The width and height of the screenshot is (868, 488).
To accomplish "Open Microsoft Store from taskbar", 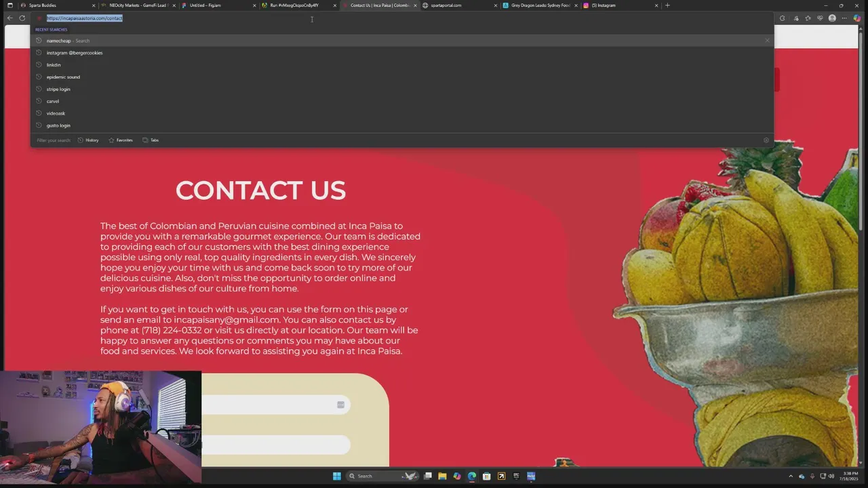I will 487,476.
